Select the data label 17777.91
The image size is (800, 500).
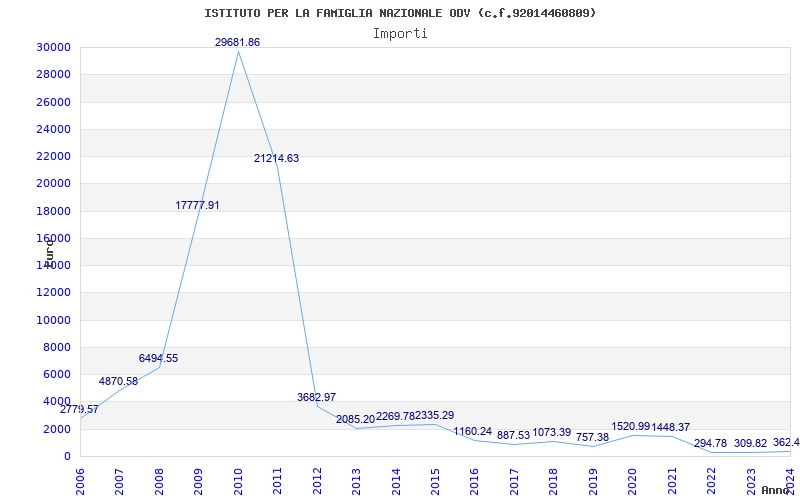197,205
